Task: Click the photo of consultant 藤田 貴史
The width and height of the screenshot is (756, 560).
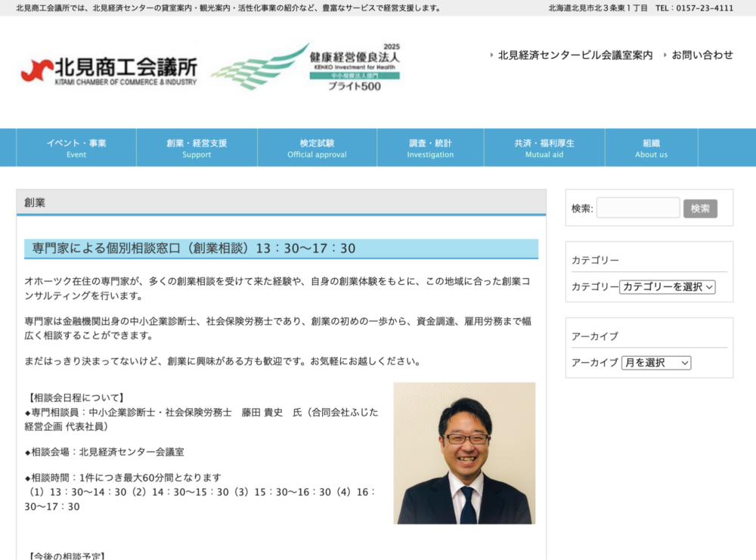Action: pos(464,453)
